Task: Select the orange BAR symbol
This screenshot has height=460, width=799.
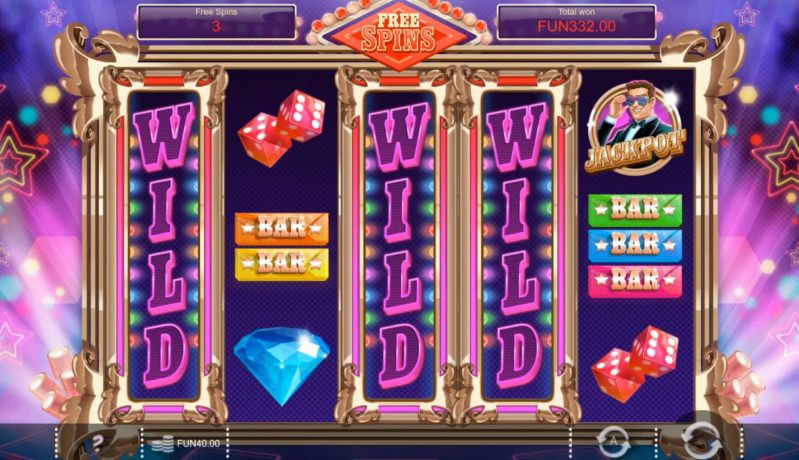Action: coord(281,228)
